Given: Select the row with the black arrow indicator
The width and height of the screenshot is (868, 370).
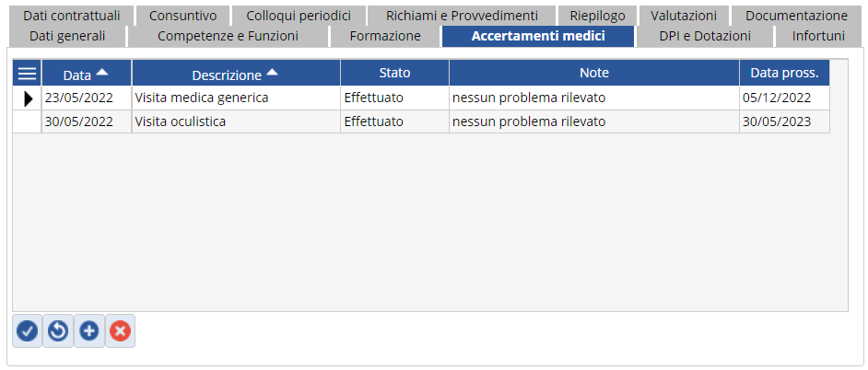Looking at the screenshot, I should [x=27, y=98].
